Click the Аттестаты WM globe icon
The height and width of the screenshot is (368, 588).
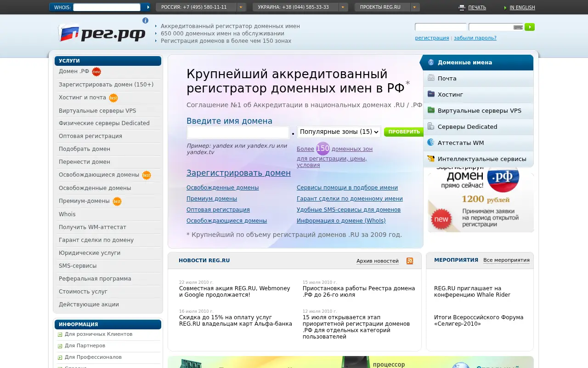pos(431,143)
